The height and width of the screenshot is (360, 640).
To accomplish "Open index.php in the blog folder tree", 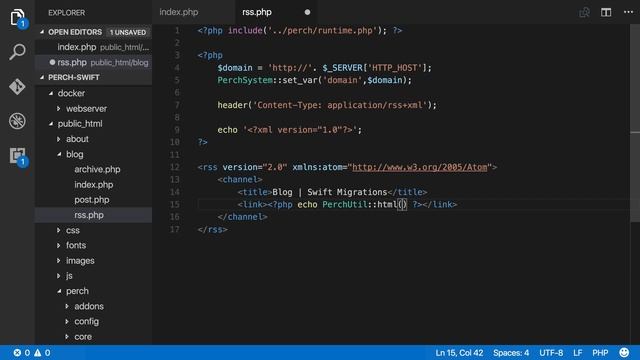I will (93, 184).
